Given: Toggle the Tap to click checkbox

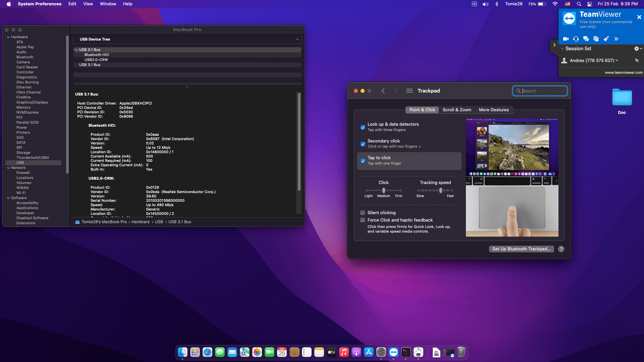Looking at the screenshot, I should [363, 161].
